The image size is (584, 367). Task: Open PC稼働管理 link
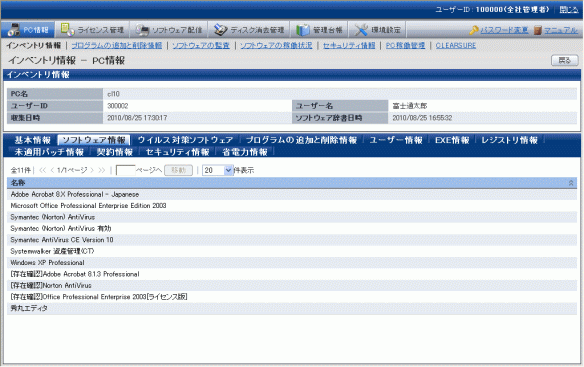(405, 45)
